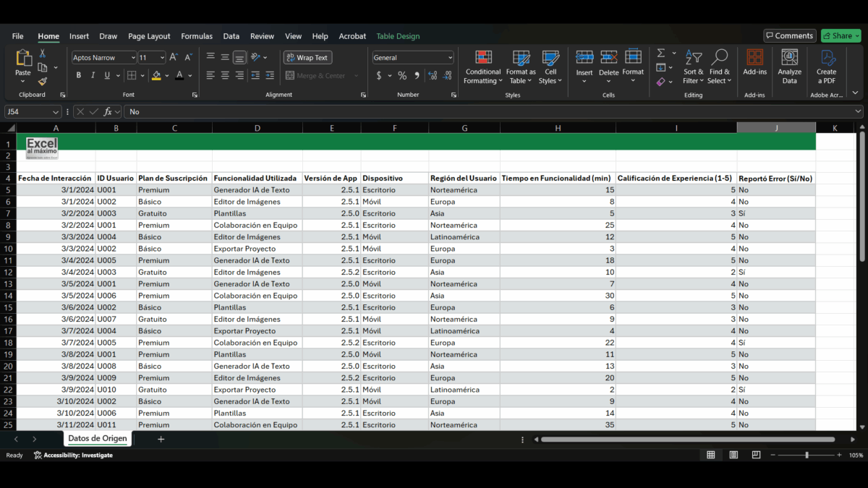Select the Format Painter icon
Screen dimensions: 868x488
(42, 82)
